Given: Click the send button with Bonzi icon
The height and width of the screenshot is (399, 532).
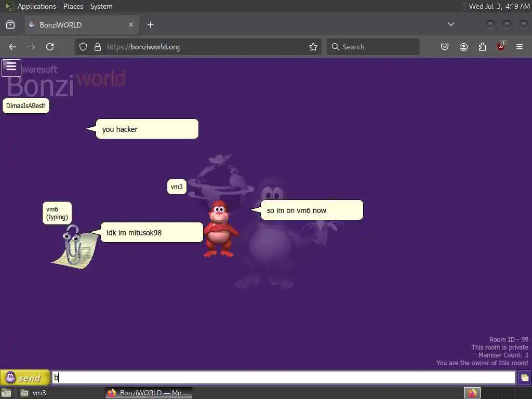Looking at the screenshot, I should click(x=25, y=378).
